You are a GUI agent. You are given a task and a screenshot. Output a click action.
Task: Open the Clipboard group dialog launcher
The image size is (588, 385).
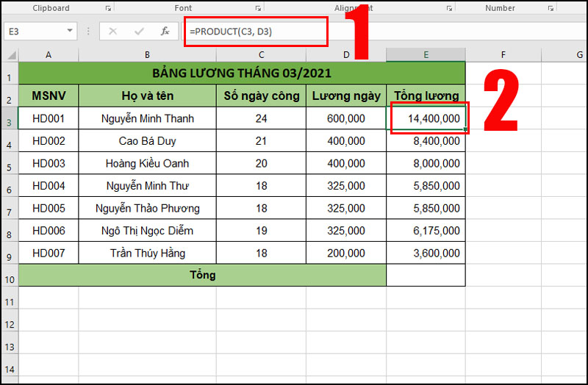[x=108, y=9]
